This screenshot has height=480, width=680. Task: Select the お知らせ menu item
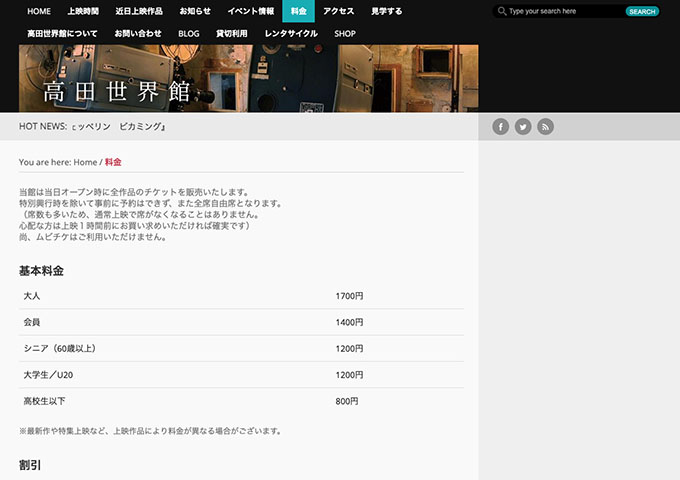point(195,11)
